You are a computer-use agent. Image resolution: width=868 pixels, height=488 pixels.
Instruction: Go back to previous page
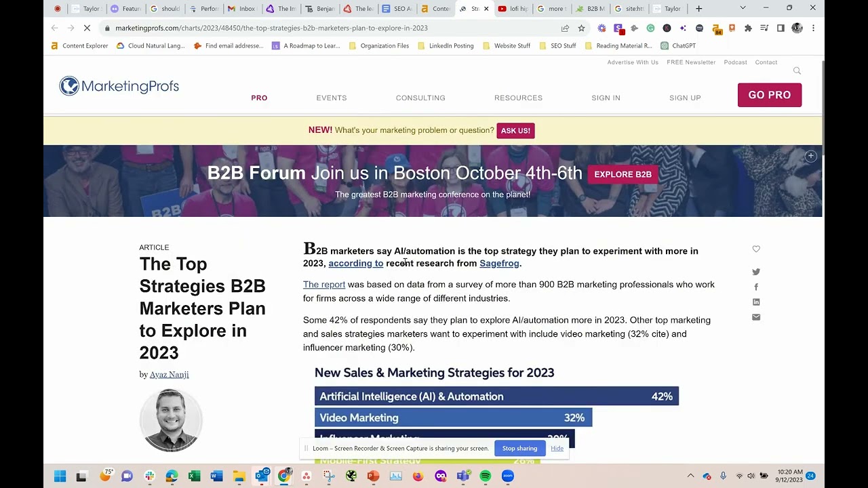(54, 28)
